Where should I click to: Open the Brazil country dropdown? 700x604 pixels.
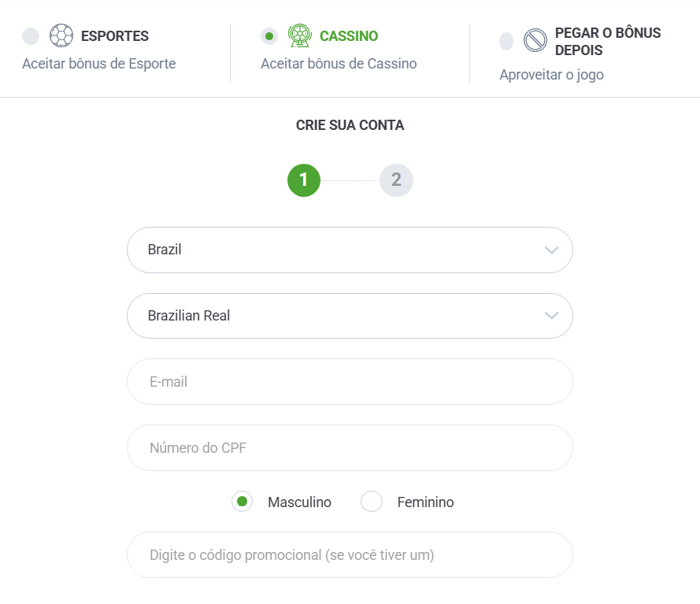(350, 250)
